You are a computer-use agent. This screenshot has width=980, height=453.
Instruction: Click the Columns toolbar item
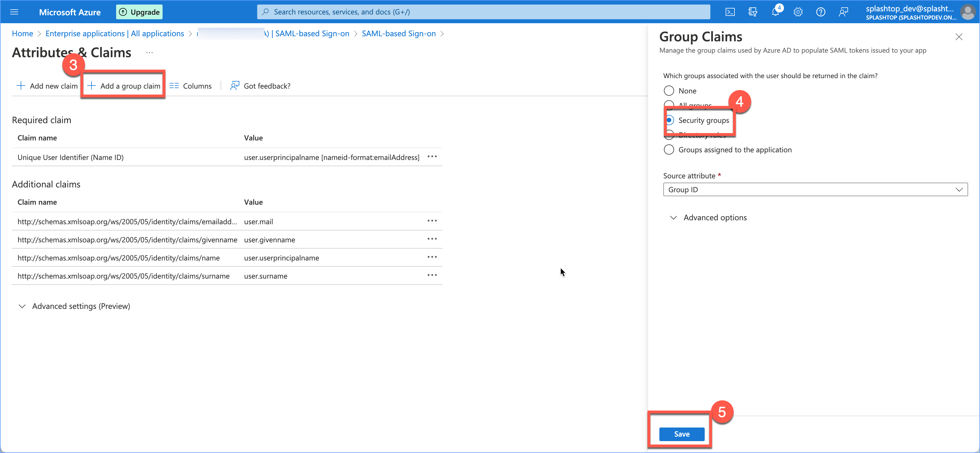[x=191, y=86]
